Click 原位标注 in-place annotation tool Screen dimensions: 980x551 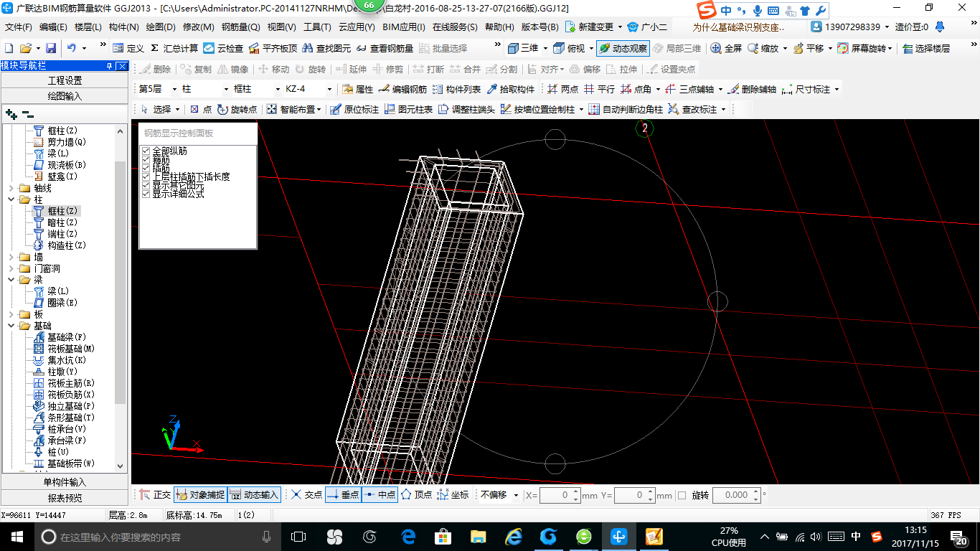point(354,109)
